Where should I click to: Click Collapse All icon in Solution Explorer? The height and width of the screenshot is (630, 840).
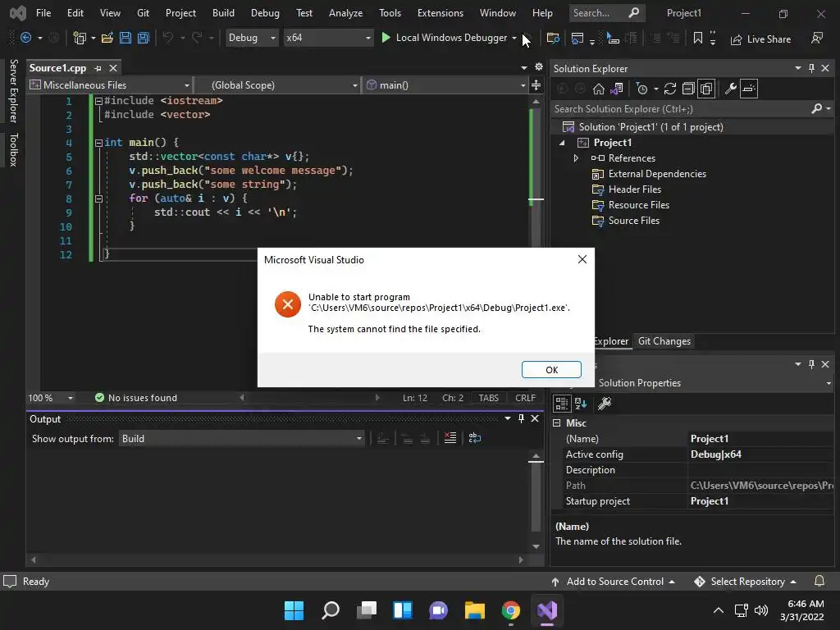click(688, 89)
